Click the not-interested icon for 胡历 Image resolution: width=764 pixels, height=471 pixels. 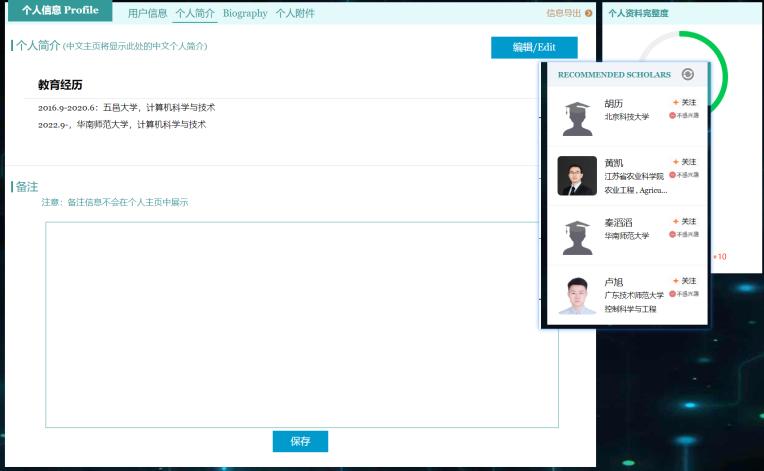click(672, 116)
